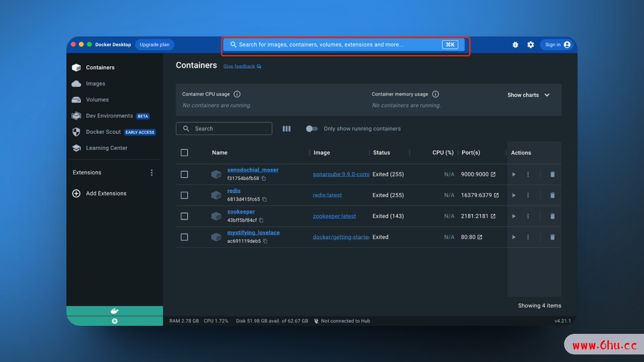Toggle Only show running containers switch
Viewport: 644px width, 362px height.
pos(312,129)
